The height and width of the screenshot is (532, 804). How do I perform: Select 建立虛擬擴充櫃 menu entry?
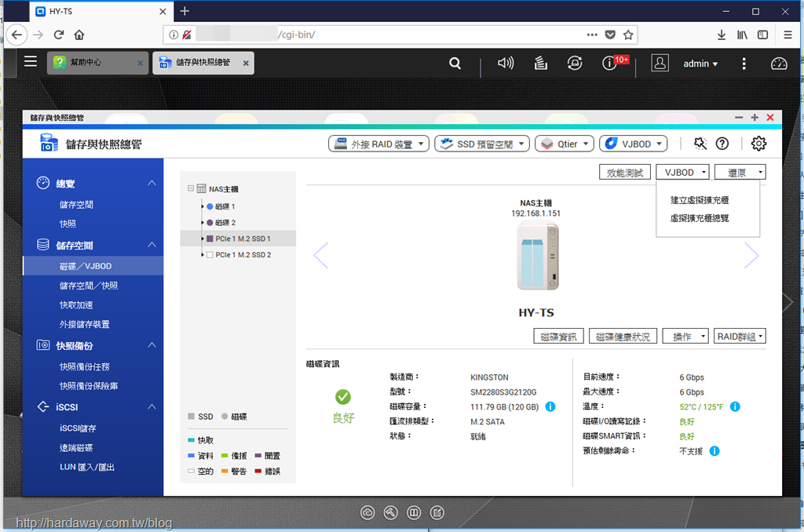[x=700, y=200]
